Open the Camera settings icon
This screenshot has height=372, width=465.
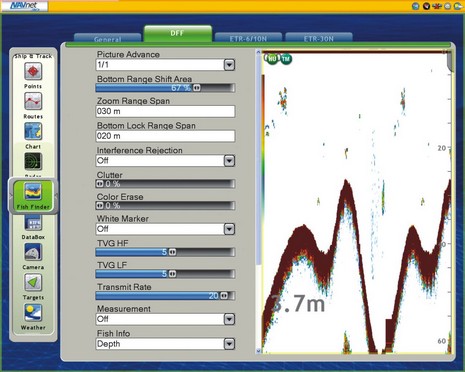(33, 252)
